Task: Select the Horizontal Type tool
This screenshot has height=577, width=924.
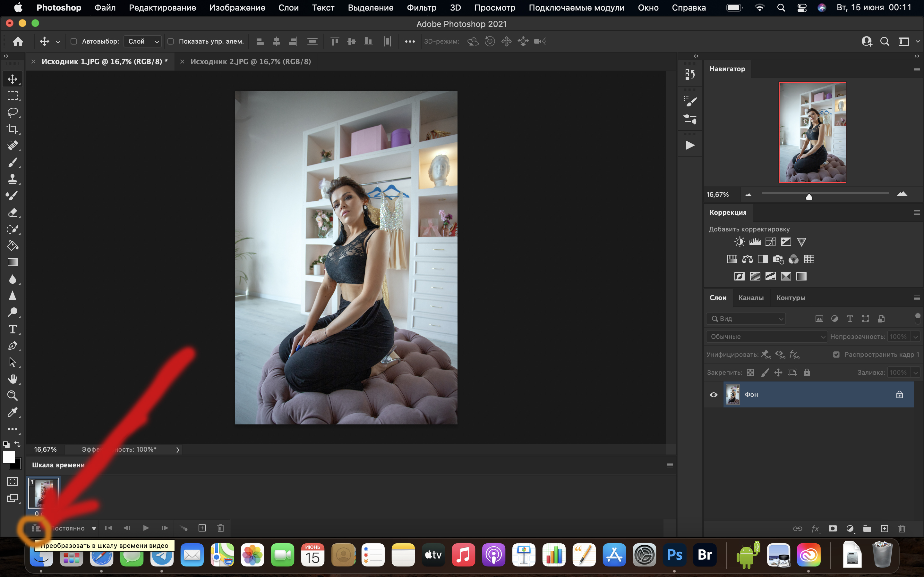Action: click(13, 329)
